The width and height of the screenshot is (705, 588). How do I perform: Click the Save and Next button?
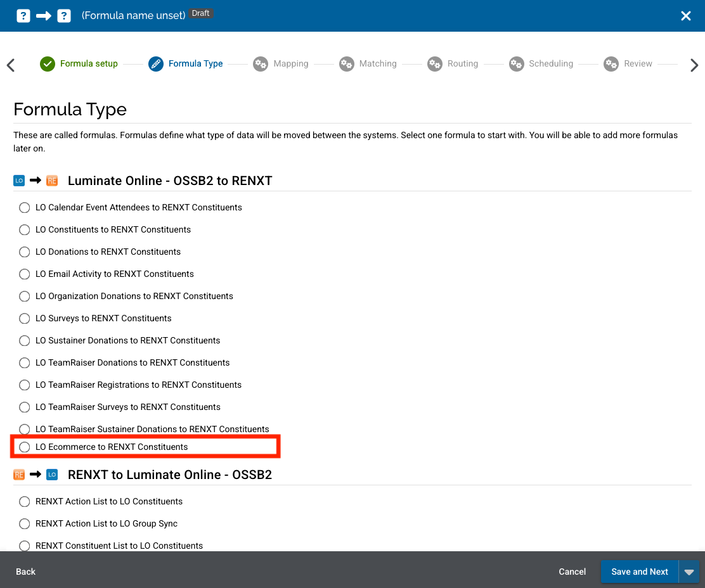639,572
